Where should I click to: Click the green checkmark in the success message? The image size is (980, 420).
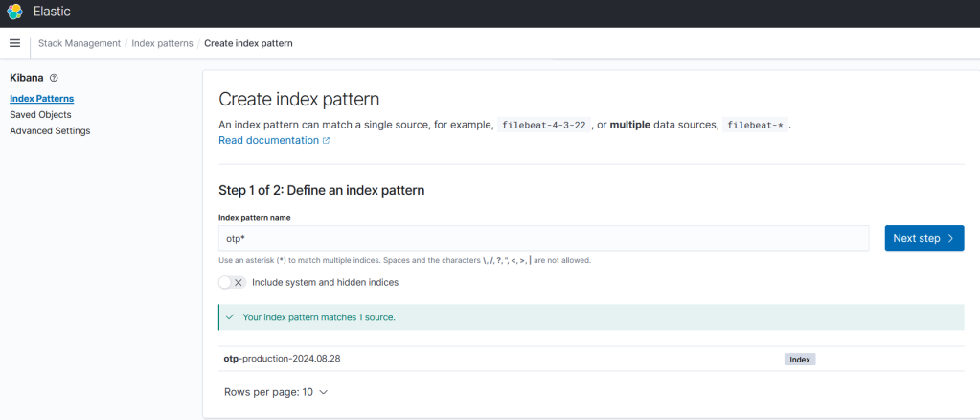(x=229, y=316)
